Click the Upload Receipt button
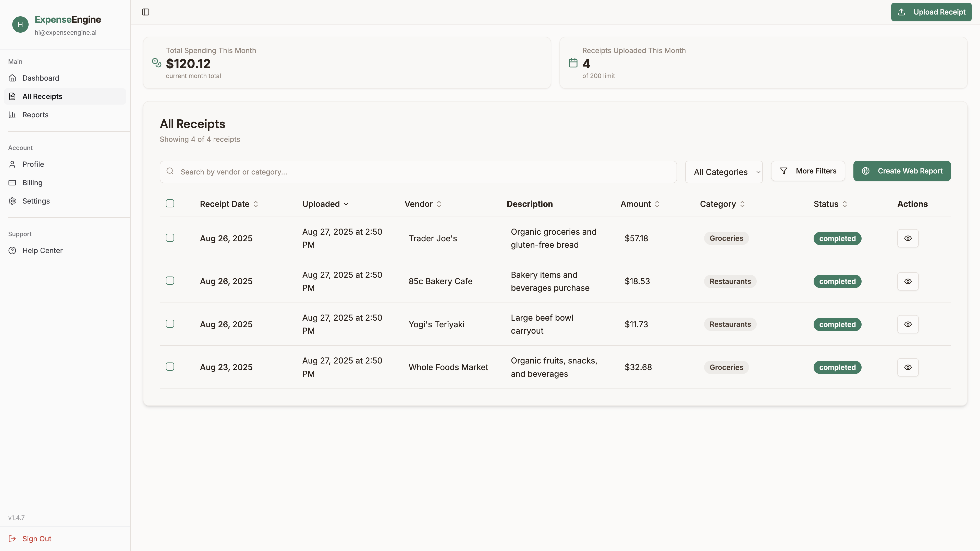 click(x=931, y=12)
